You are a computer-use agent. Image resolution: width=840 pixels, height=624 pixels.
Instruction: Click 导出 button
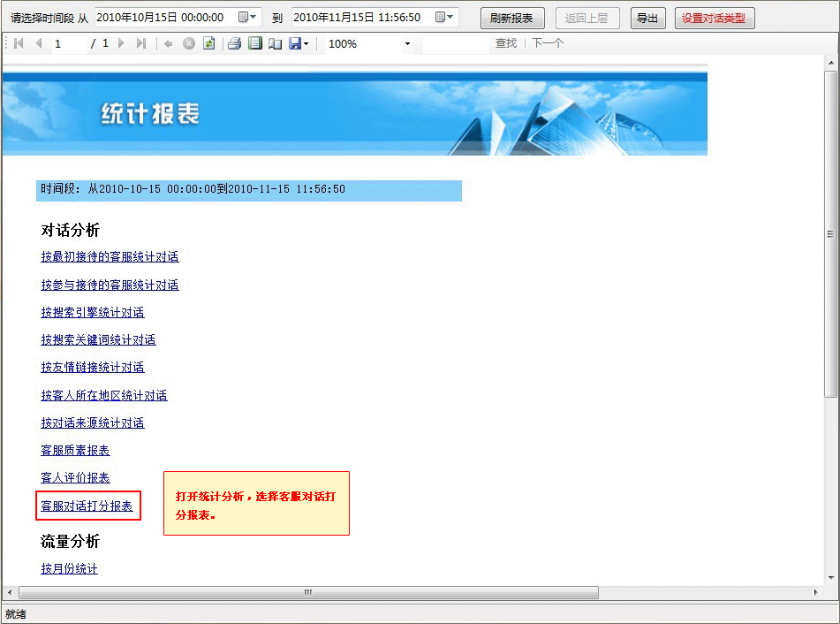647,19
